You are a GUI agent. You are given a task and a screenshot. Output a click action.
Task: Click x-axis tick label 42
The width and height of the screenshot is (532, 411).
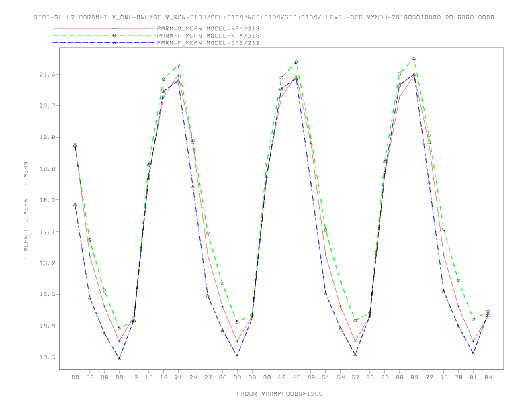[x=281, y=377]
